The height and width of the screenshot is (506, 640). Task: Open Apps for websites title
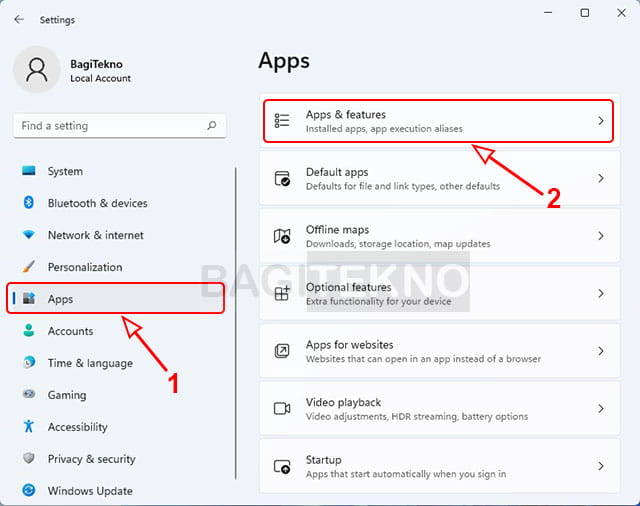pos(349,345)
